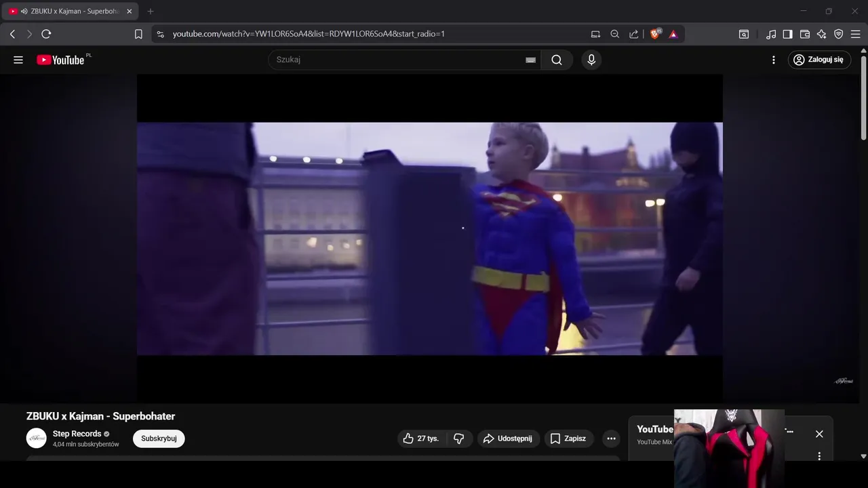Click the zoom-out magnifier in the address bar

(x=614, y=34)
